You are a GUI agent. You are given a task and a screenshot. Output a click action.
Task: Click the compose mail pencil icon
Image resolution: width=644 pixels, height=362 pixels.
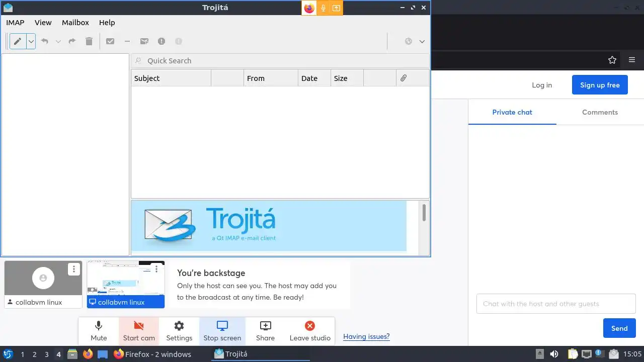pyautogui.click(x=18, y=41)
